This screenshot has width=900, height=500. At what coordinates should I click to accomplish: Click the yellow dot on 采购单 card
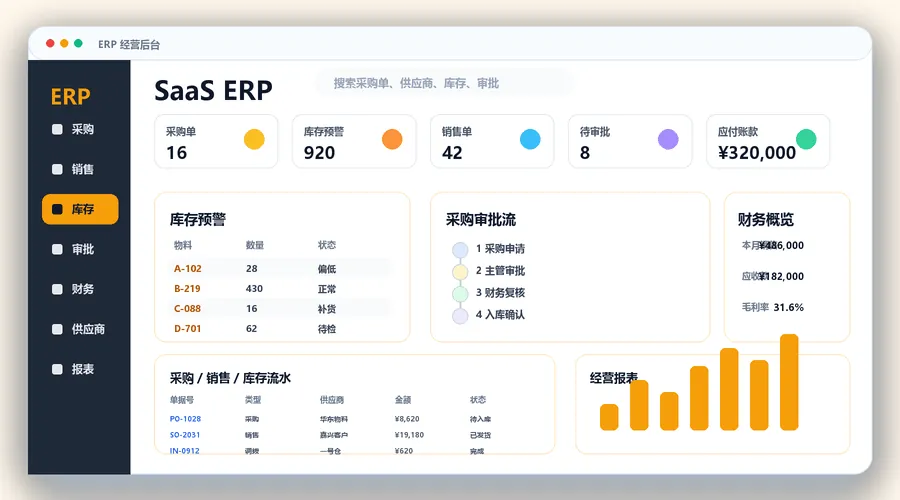[x=254, y=139]
